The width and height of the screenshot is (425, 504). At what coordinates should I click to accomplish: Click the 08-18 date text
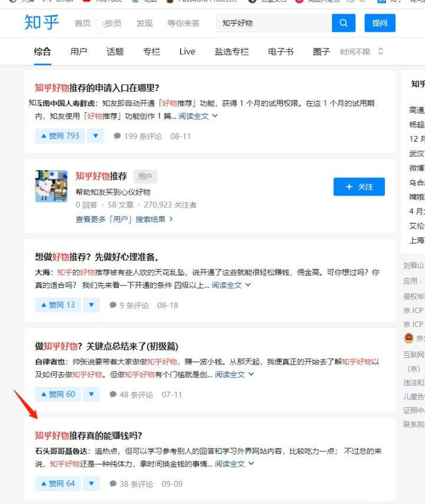168,305
